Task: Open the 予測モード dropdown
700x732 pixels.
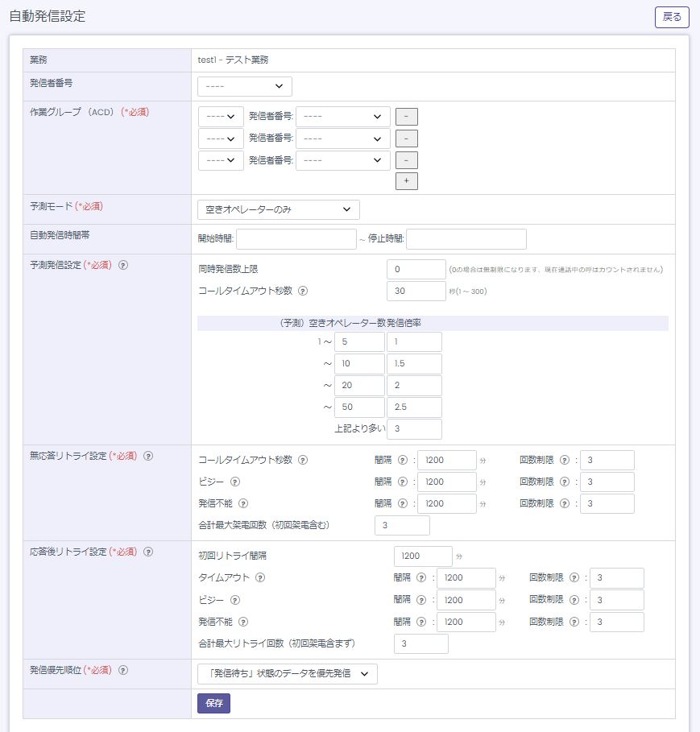Action: click(278, 209)
